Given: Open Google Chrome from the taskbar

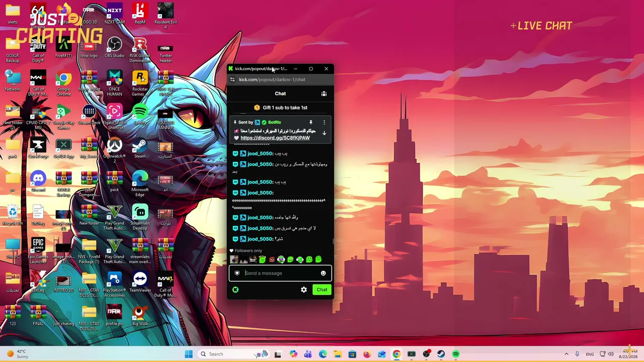Looking at the screenshot, I should pyautogui.click(x=396, y=354).
